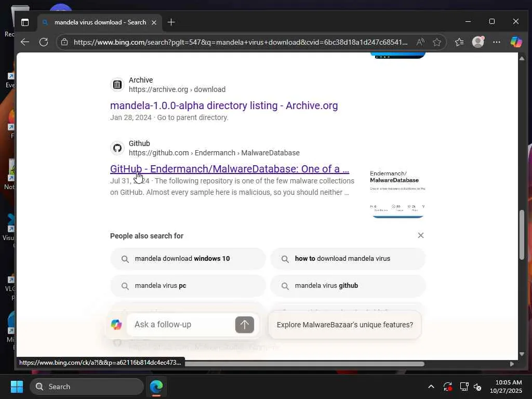Click the horizontal scroll right arrow
Screen dimensions: 532x399
click(x=512, y=364)
